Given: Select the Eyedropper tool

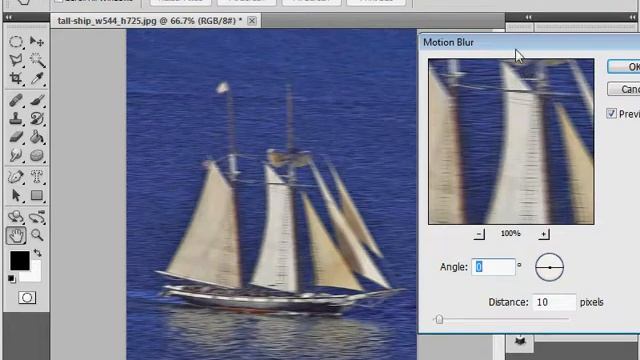Looking at the screenshot, I should coord(37,78).
